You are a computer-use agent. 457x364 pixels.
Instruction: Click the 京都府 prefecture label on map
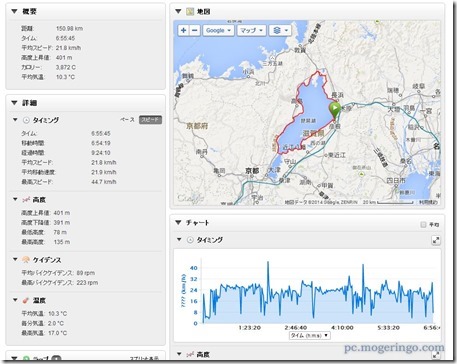(198, 126)
